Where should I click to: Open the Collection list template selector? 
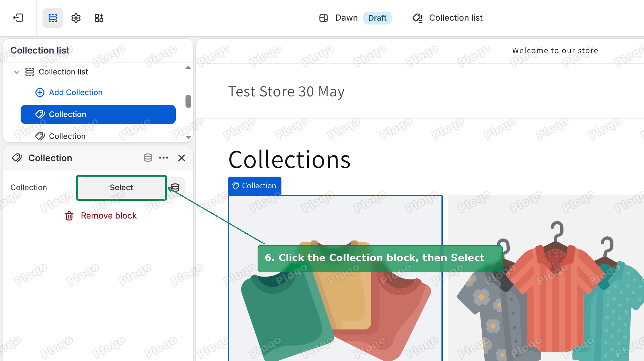(x=448, y=18)
